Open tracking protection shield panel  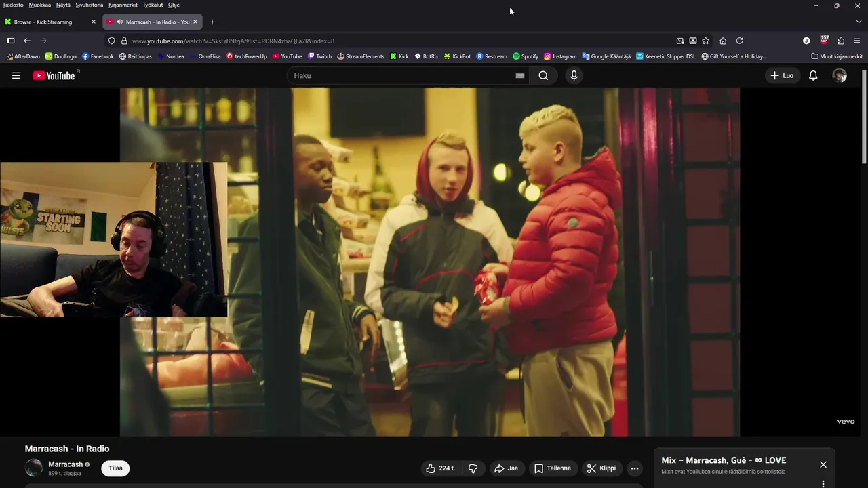(x=112, y=41)
